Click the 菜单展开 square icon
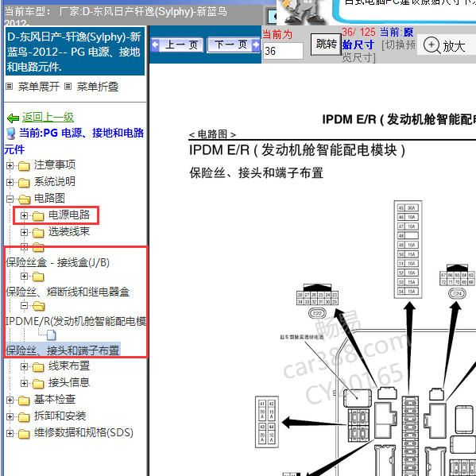 tap(10, 87)
